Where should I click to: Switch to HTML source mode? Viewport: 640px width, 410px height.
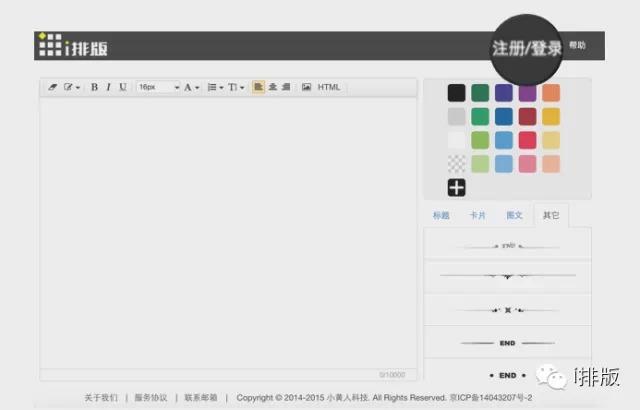pos(329,87)
